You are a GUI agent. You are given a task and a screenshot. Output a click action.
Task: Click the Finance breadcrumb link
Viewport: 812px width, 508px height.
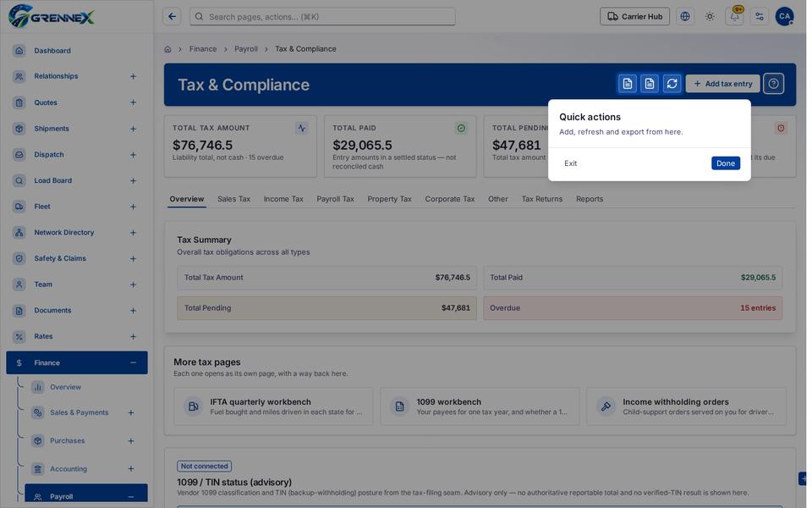(203, 49)
